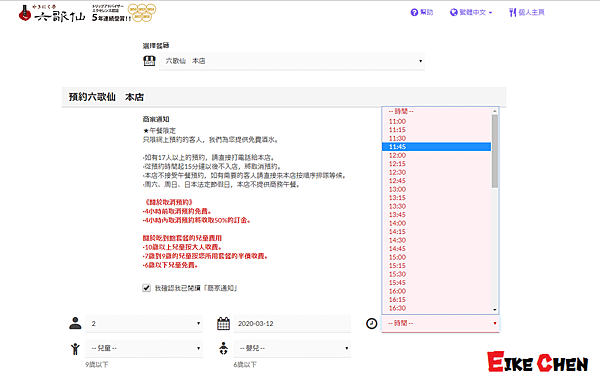
Task: Choose 16:30 from the time list
Action: pyautogui.click(x=436, y=308)
